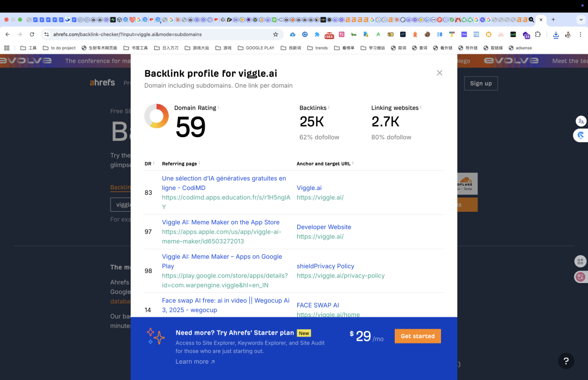The height and width of the screenshot is (380, 588).
Task: Open the help question-mark bubble
Action: coord(566,361)
